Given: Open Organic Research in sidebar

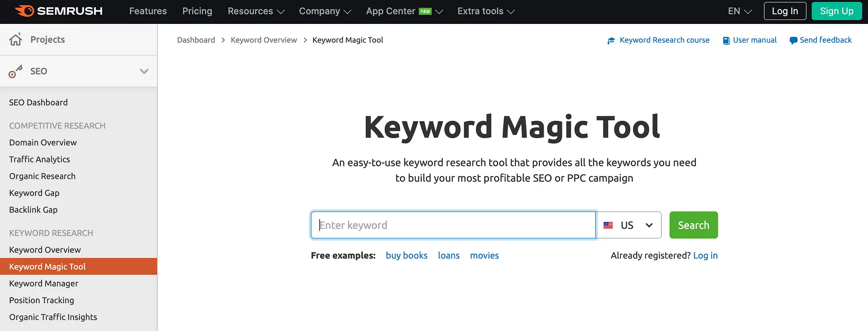Looking at the screenshot, I should [x=42, y=176].
